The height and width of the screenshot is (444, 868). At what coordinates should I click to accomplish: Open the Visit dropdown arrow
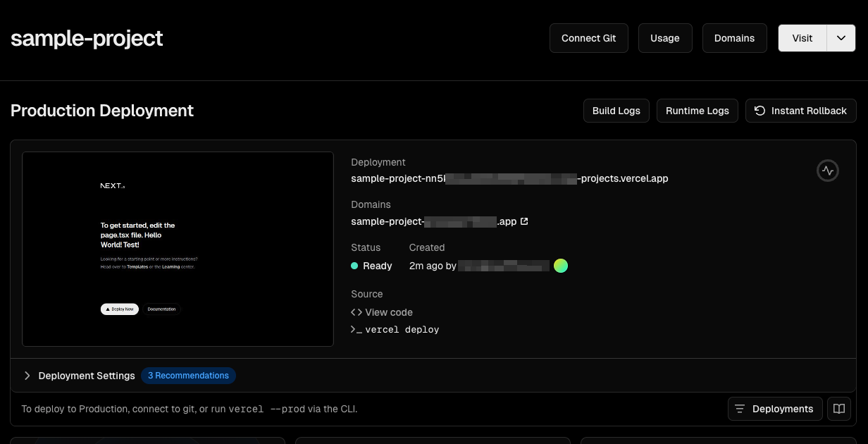pyautogui.click(x=841, y=38)
